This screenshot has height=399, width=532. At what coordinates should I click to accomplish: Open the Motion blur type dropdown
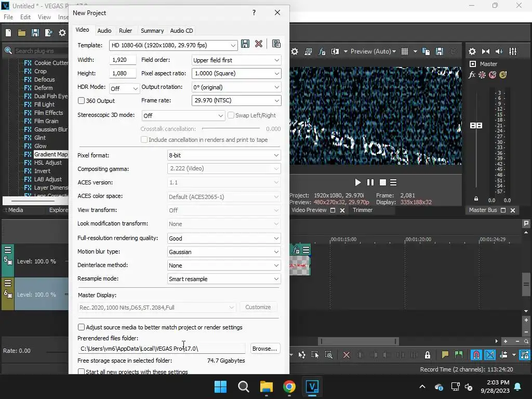(224, 252)
